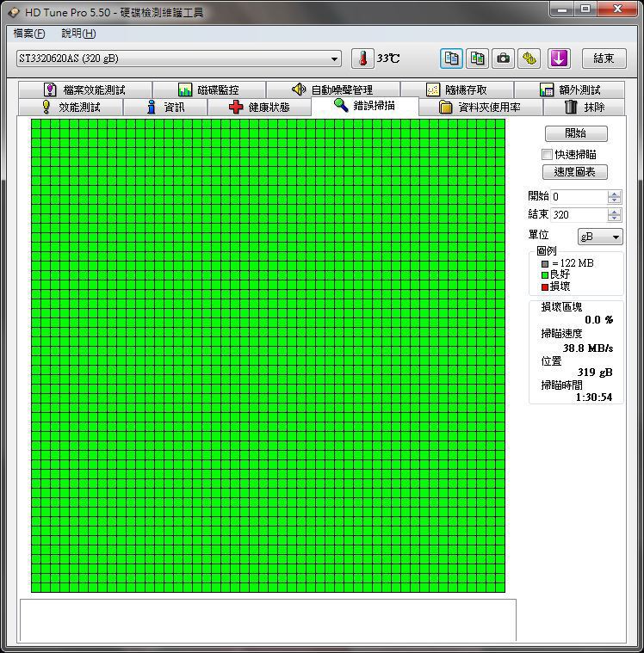
Task: Switch to the 抹除 tab
Action: coord(585,107)
